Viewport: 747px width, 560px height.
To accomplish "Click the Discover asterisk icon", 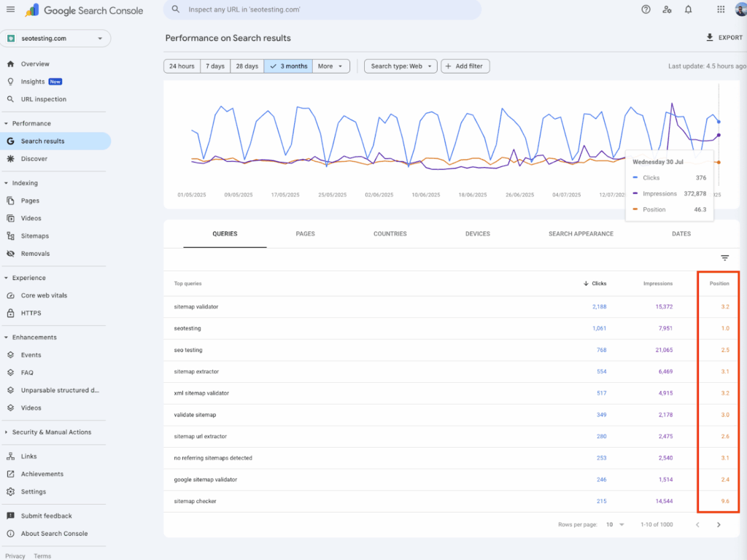I will [x=10, y=158].
